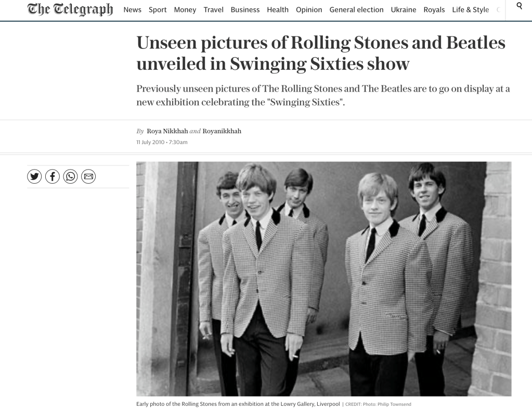Open the Travel section
The height and width of the screenshot is (411, 532).
213,10
